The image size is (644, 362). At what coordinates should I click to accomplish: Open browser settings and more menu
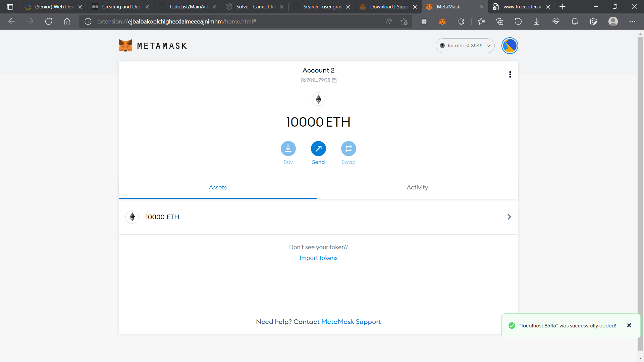pos(632,21)
